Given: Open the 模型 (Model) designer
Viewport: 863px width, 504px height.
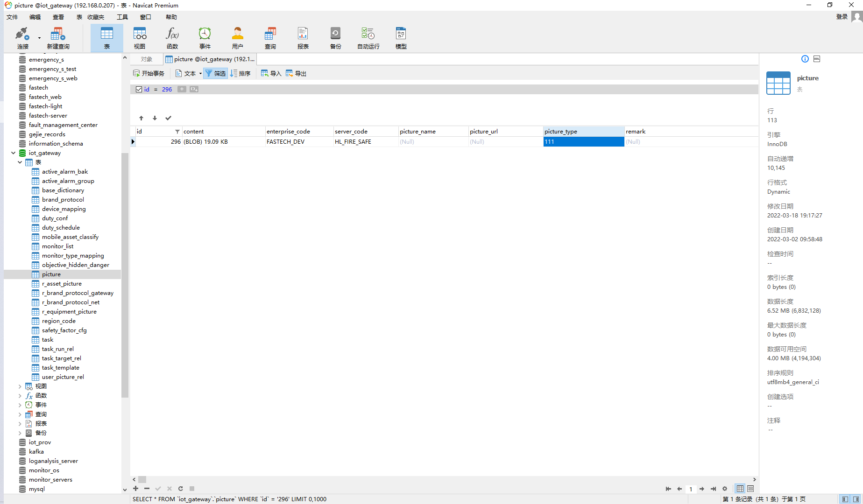Looking at the screenshot, I should tap(400, 37).
